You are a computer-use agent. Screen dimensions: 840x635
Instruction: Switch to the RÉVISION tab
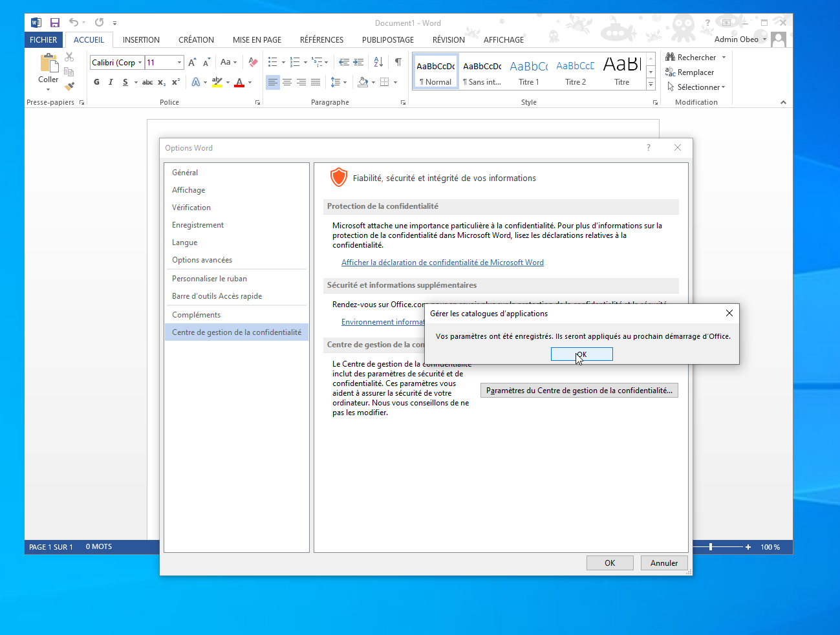[448, 39]
